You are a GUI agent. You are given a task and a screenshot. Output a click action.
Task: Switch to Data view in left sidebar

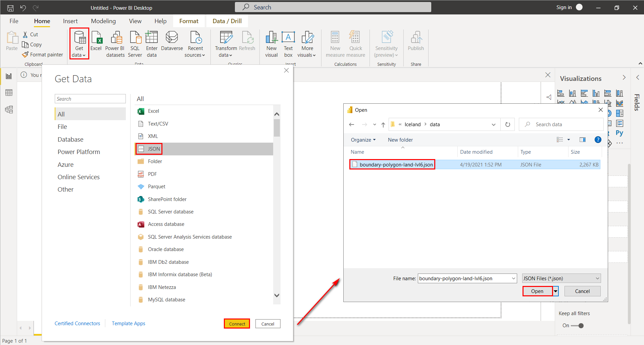(8, 92)
